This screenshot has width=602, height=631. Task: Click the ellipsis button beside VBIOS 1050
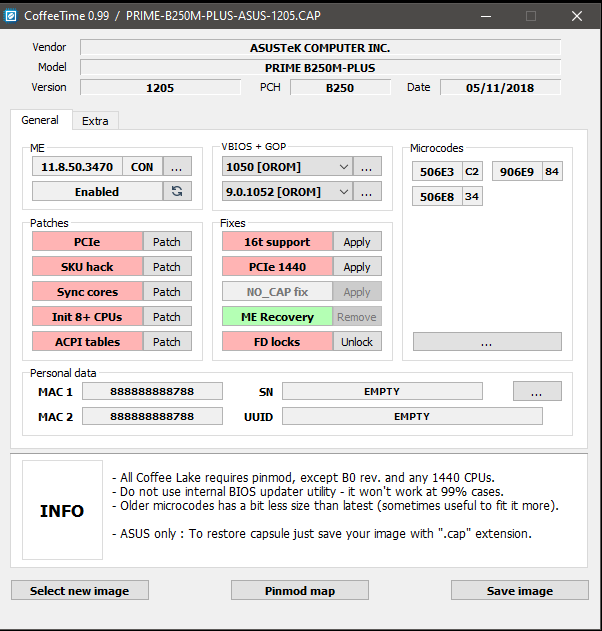point(367,167)
